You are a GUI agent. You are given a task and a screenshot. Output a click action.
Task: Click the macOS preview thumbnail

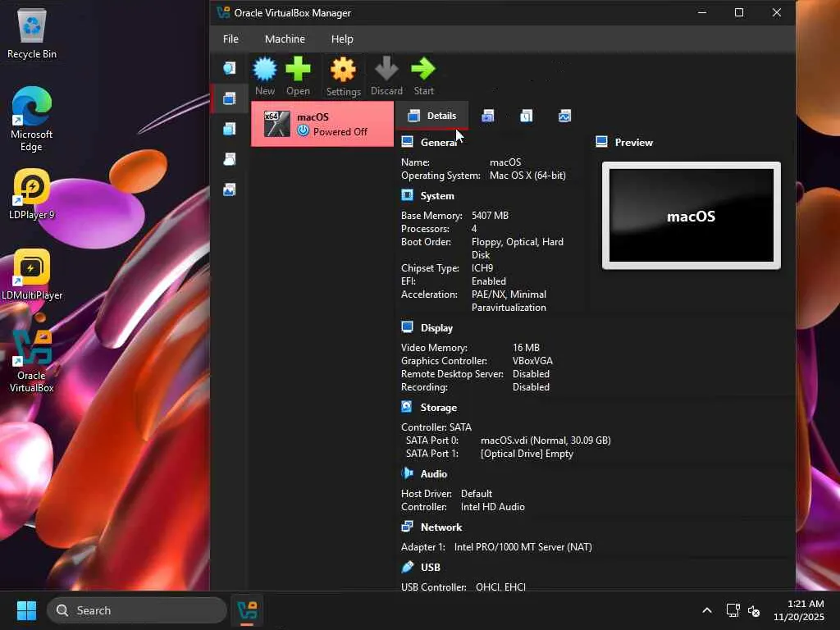(x=691, y=216)
